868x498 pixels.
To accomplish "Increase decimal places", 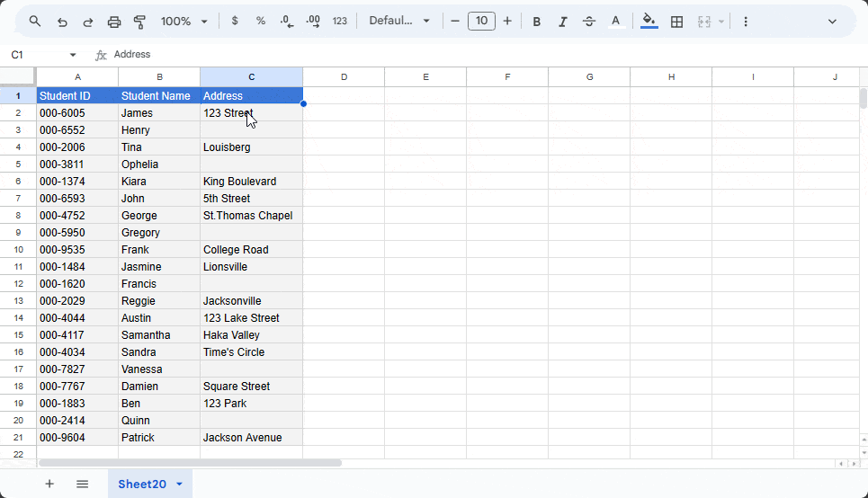I will [x=313, y=22].
